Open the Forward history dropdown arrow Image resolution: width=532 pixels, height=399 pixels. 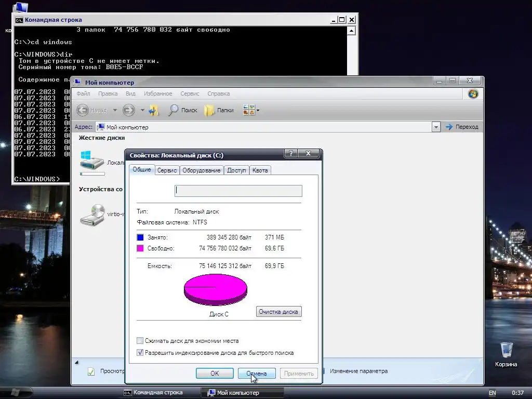pyautogui.click(x=142, y=110)
